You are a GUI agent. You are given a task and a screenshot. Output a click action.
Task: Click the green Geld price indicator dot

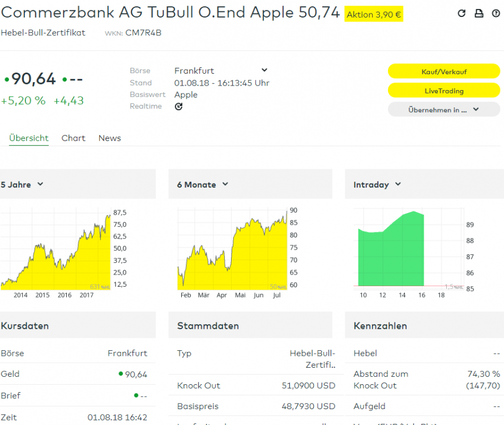[121, 374]
